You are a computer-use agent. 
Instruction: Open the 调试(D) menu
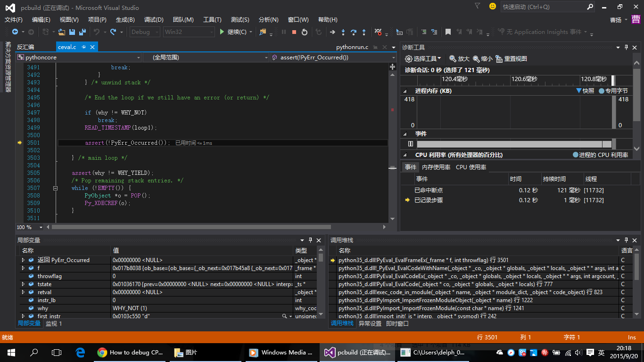click(154, 20)
